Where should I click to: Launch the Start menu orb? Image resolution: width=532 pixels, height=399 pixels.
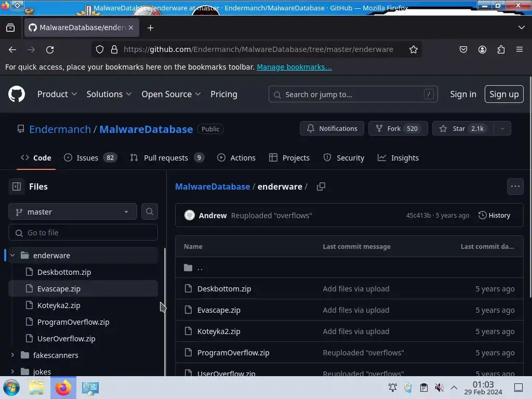click(11, 388)
